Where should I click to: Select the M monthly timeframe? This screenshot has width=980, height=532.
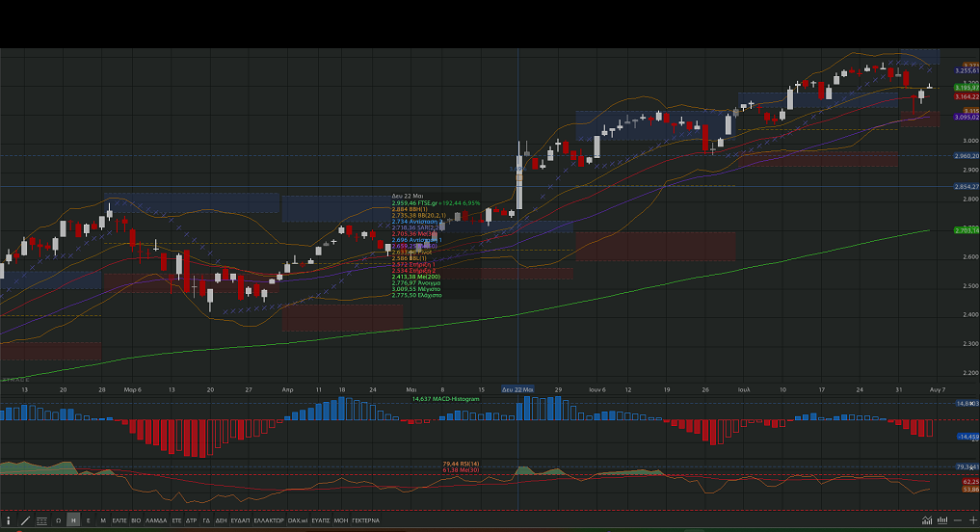(x=103, y=520)
